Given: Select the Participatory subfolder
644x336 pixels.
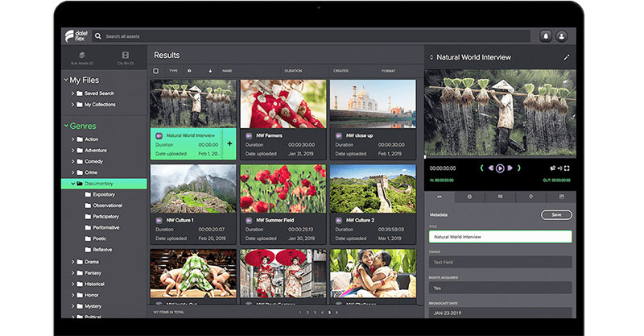Looking at the screenshot, I should click(102, 217).
